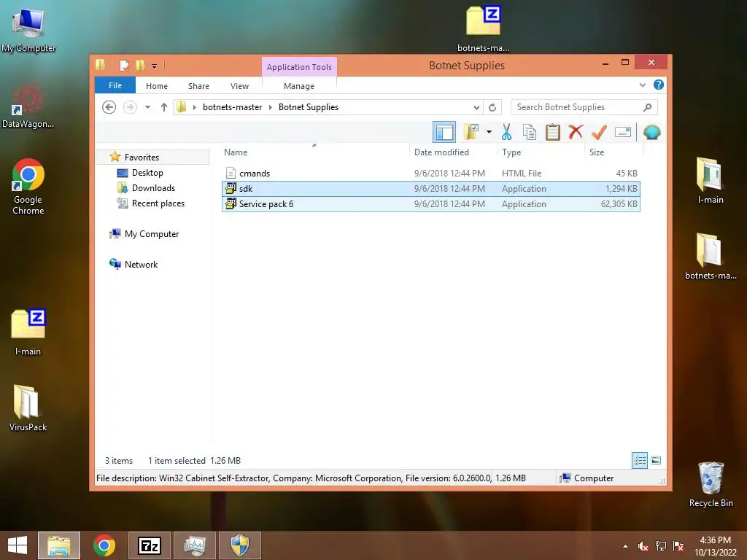This screenshot has height=560, width=747.
Task: Open Desktop in the navigation pane
Action: (147, 173)
